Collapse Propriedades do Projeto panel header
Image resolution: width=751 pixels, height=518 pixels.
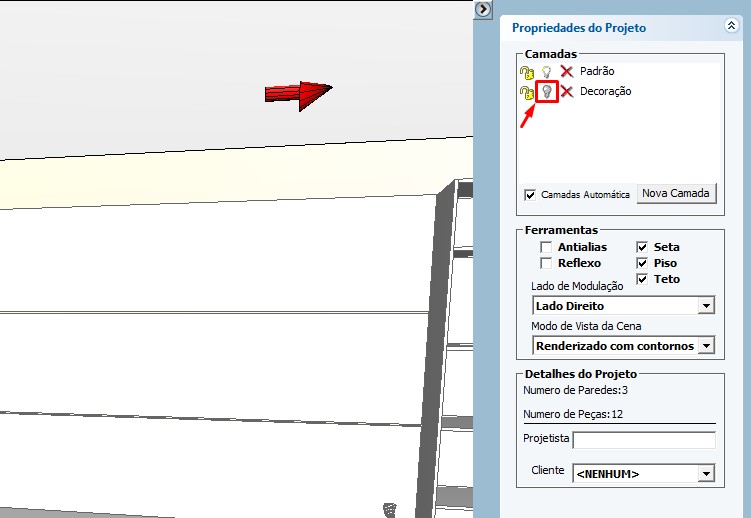coord(731,27)
